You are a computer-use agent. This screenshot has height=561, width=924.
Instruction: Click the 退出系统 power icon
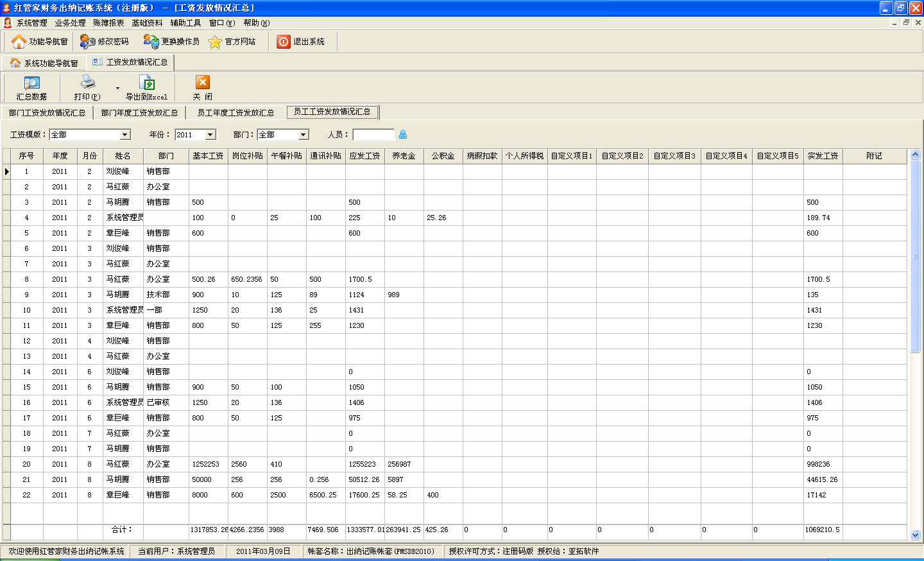coord(284,42)
